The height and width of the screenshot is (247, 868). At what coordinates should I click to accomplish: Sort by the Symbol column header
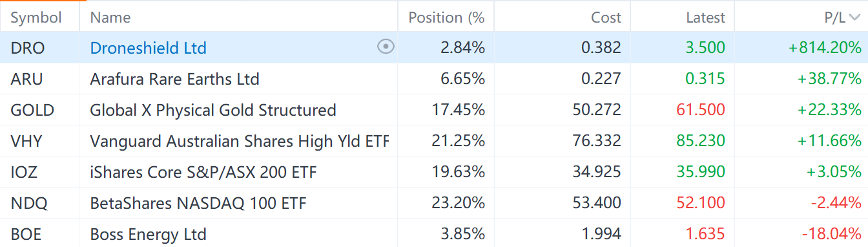[35, 17]
